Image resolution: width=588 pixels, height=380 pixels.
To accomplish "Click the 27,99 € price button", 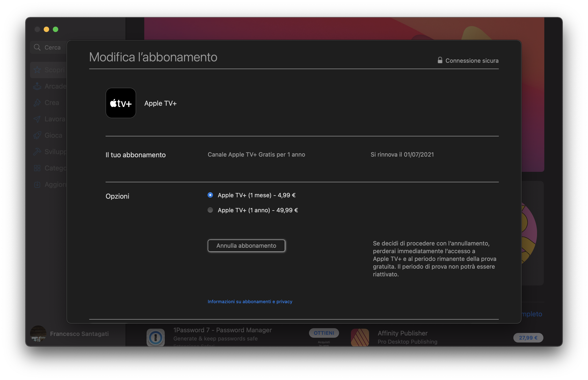I will click(x=528, y=337).
